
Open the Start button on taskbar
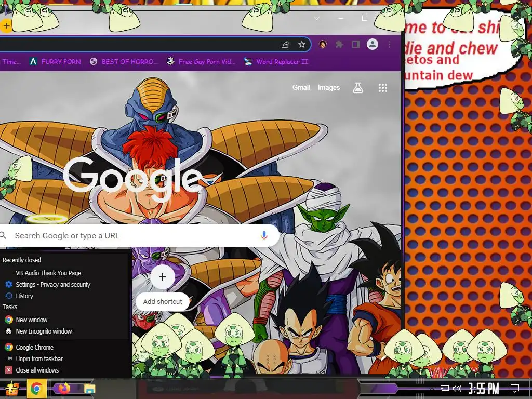click(12, 389)
